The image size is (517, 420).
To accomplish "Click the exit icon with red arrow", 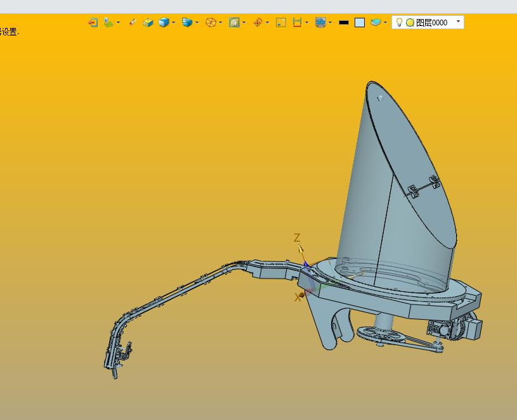I will tap(93, 22).
